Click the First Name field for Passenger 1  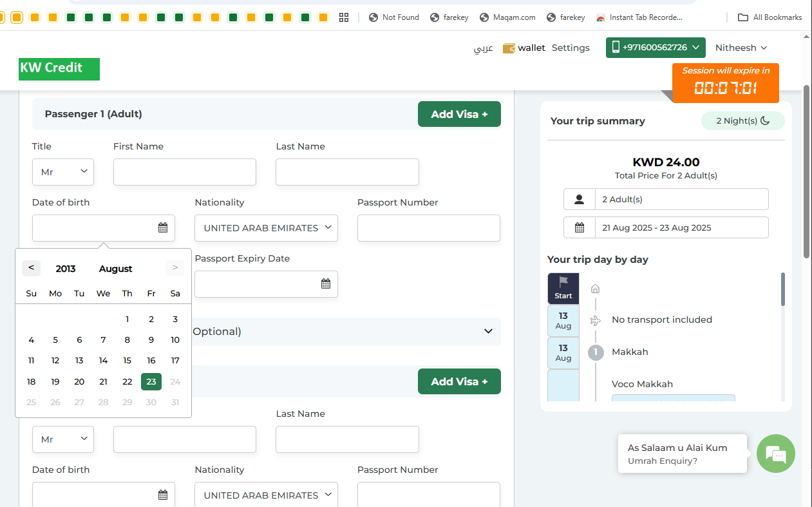click(185, 172)
